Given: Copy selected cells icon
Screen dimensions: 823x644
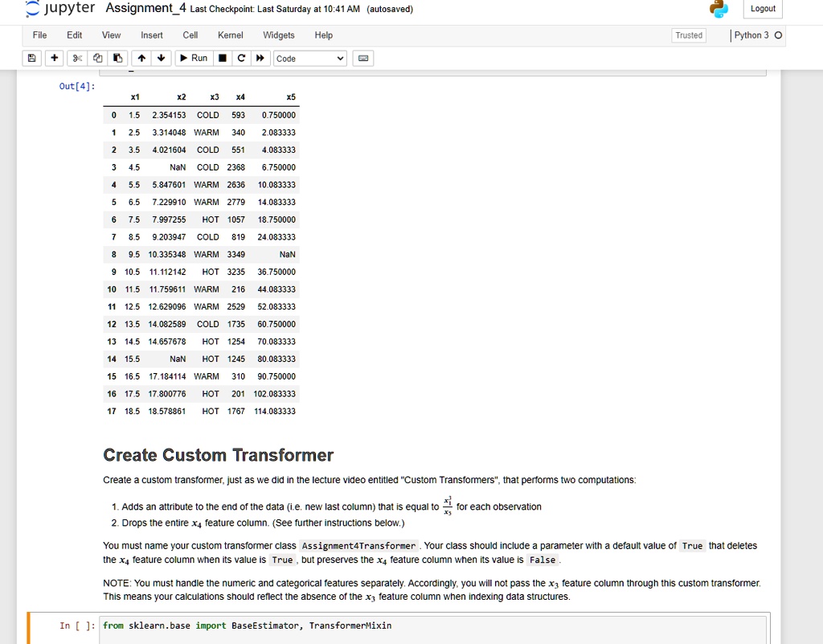Looking at the screenshot, I should (97, 58).
